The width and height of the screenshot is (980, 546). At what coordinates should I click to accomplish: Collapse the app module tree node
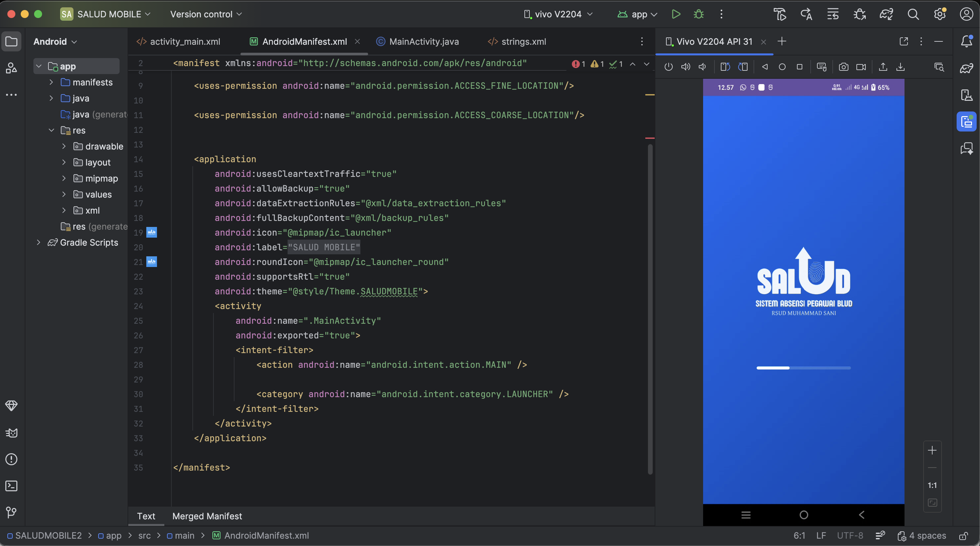(x=38, y=66)
